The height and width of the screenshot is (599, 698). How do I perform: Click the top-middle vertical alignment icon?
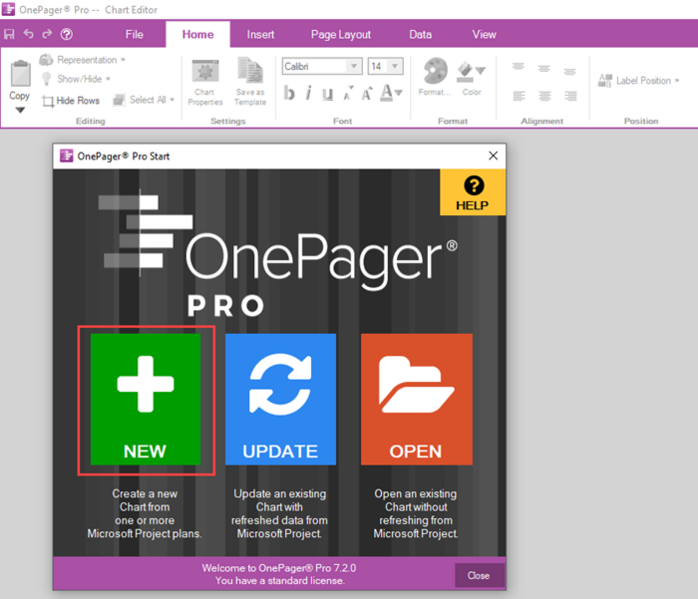tap(544, 69)
